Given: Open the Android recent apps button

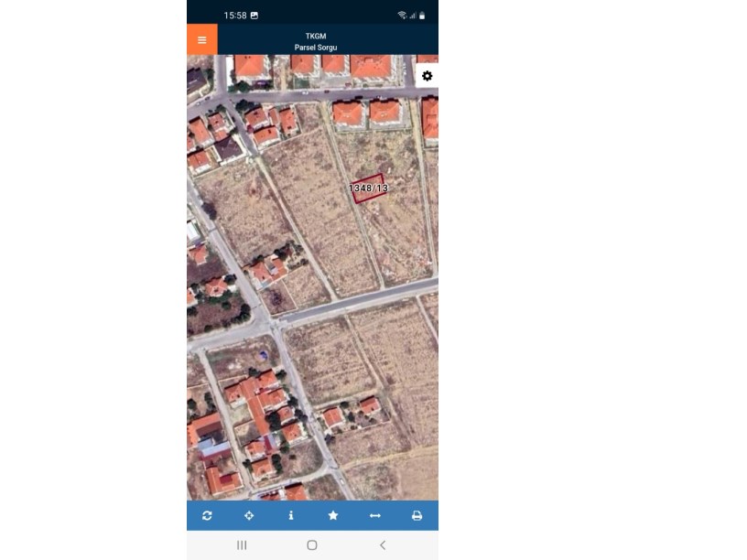Looking at the screenshot, I should point(242,545).
